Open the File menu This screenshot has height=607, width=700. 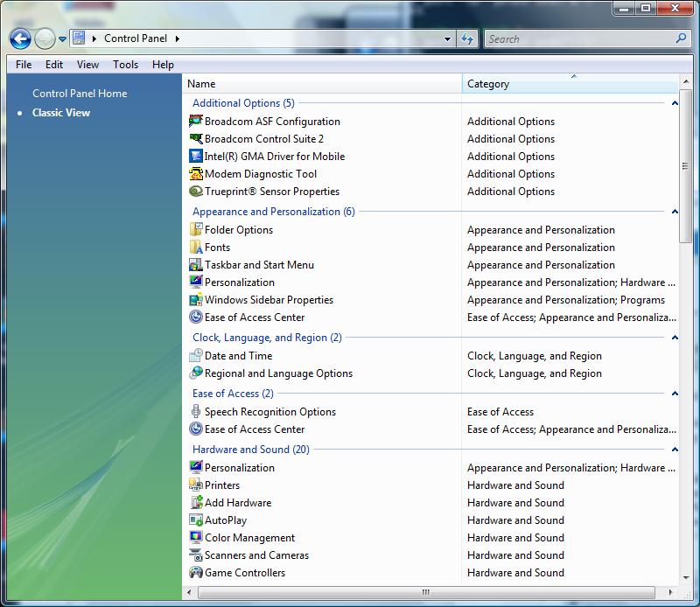(x=24, y=65)
